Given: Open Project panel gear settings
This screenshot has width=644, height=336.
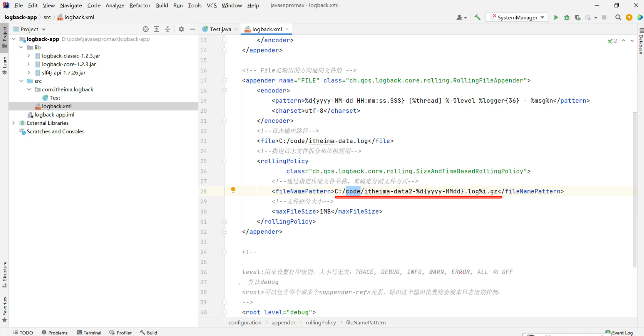Looking at the screenshot, I should point(181,29).
